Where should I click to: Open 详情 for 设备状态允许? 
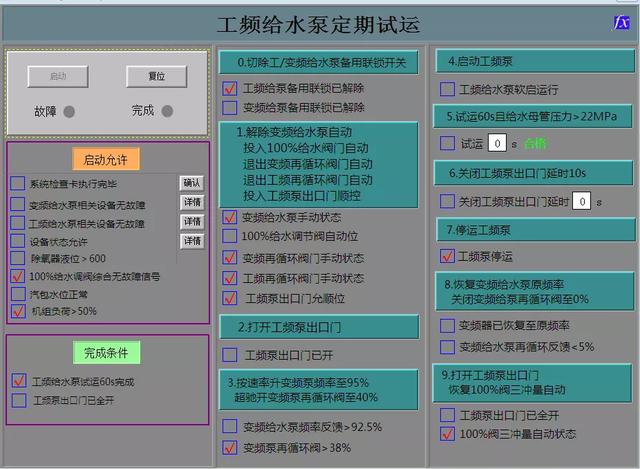click(x=191, y=241)
